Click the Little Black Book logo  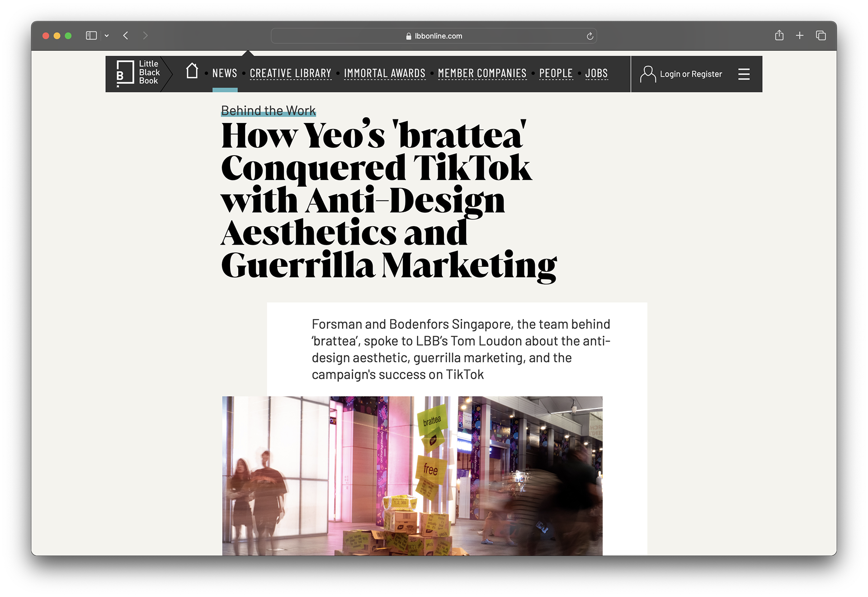[138, 73]
